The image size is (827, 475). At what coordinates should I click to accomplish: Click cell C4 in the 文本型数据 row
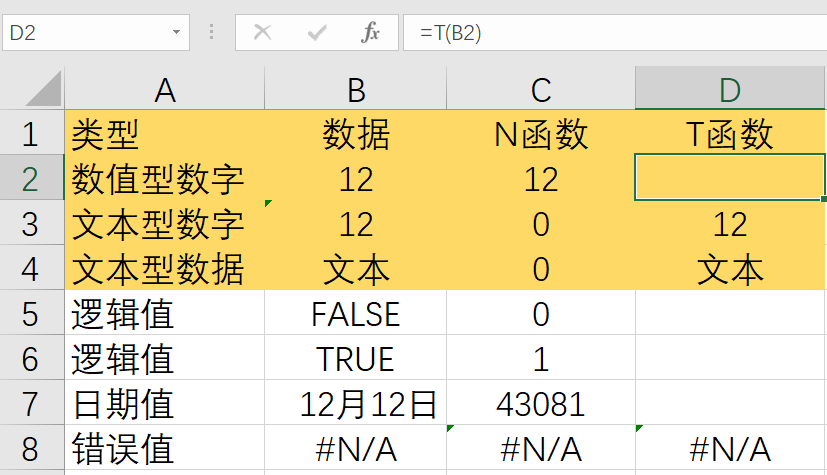(541, 267)
